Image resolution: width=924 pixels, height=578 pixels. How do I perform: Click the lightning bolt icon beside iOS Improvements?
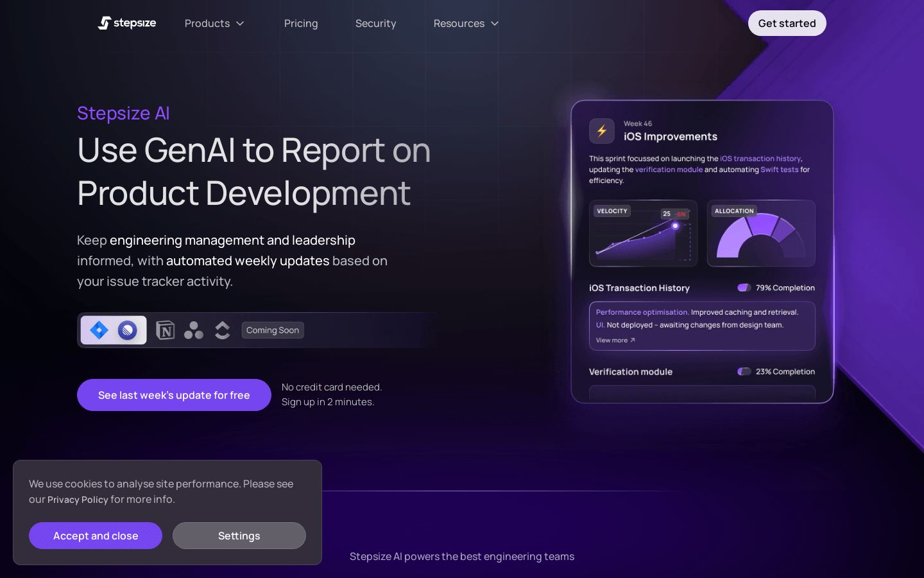tap(602, 131)
